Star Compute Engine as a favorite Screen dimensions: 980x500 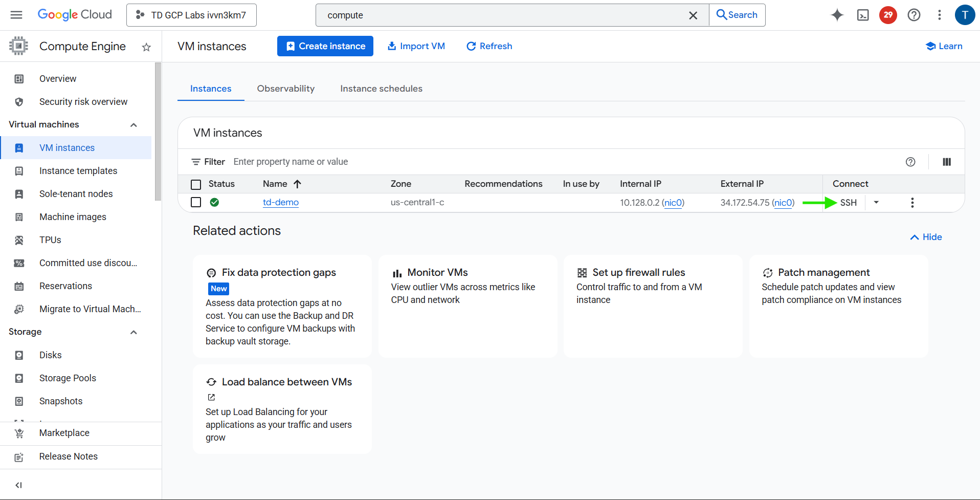pyautogui.click(x=146, y=47)
